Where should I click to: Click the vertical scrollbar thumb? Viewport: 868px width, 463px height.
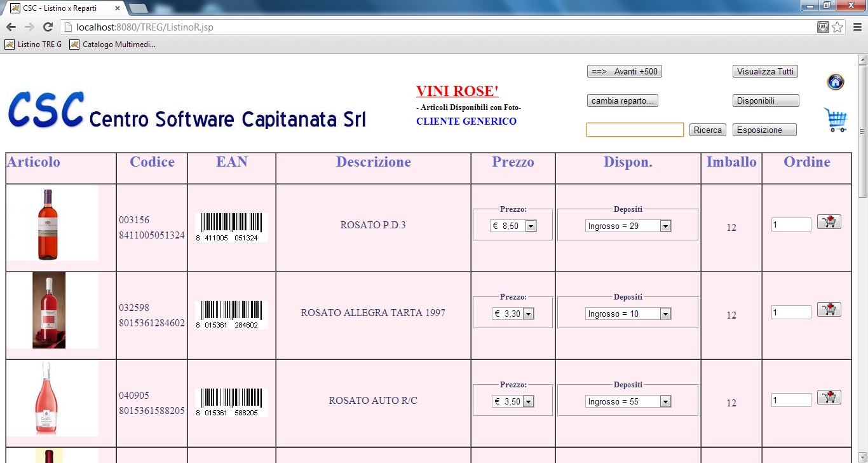coord(862,131)
